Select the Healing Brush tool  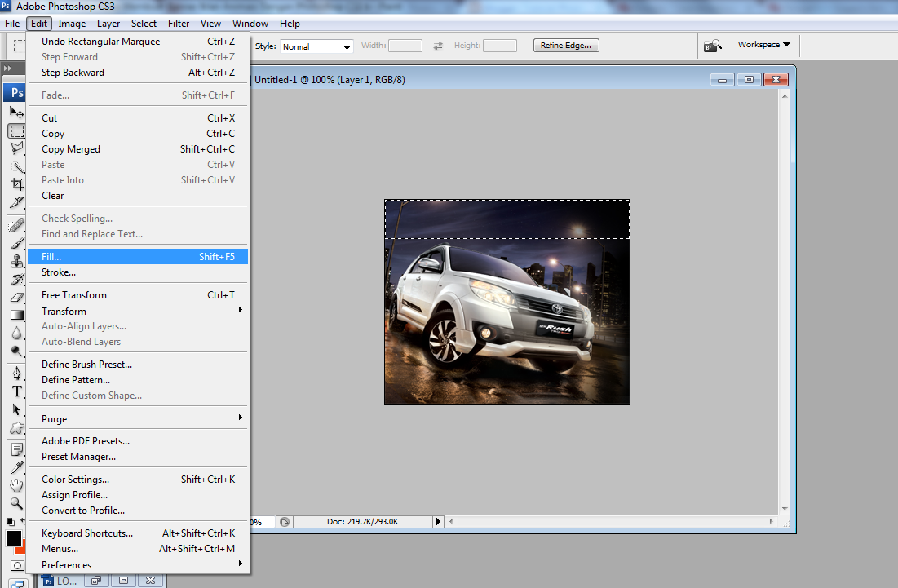click(16, 225)
